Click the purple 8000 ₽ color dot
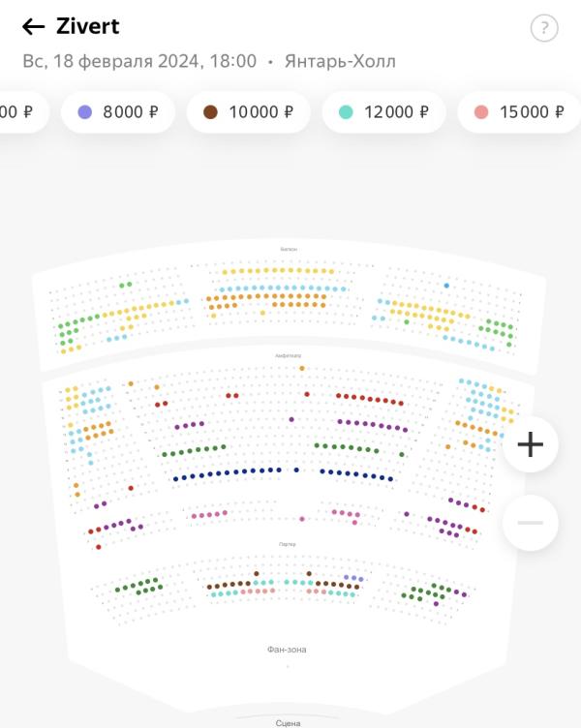Viewport: 581px width, 728px height. tap(85, 112)
